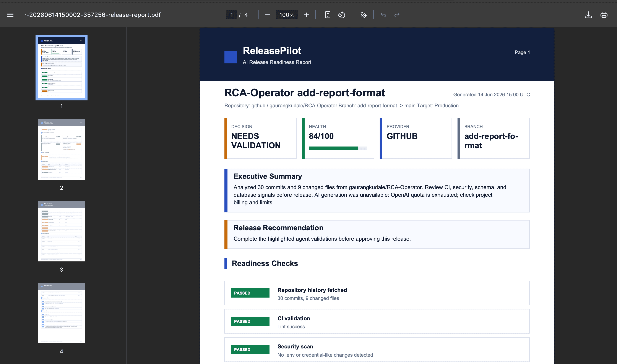Click the Page 1 header label
The height and width of the screenshot is (364, 617).
(x=522, y=52)
